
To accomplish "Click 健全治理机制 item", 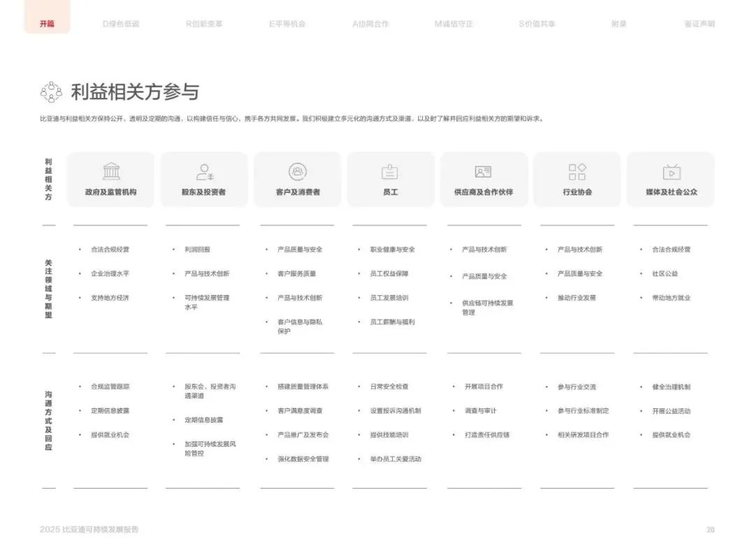I will (x=671, y=387).
